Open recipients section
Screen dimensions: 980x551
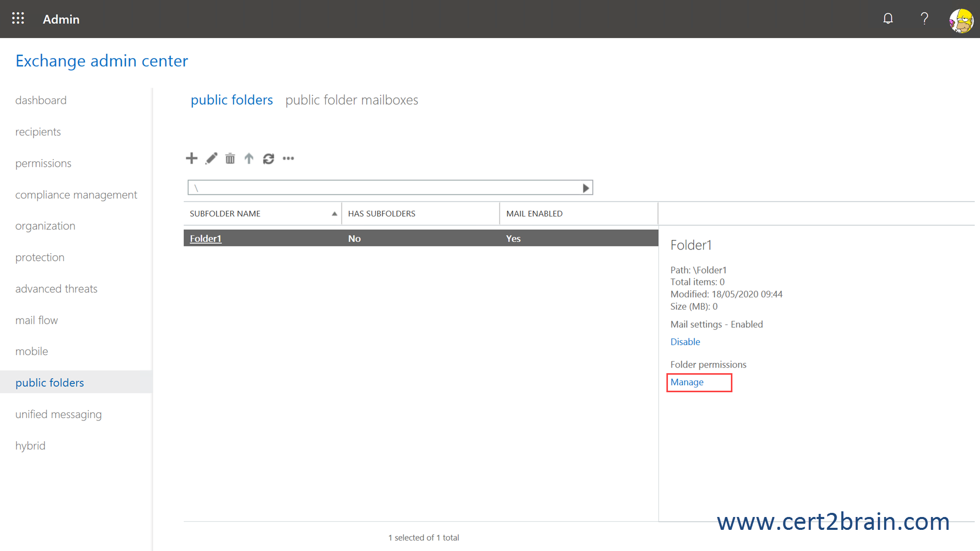38,131
